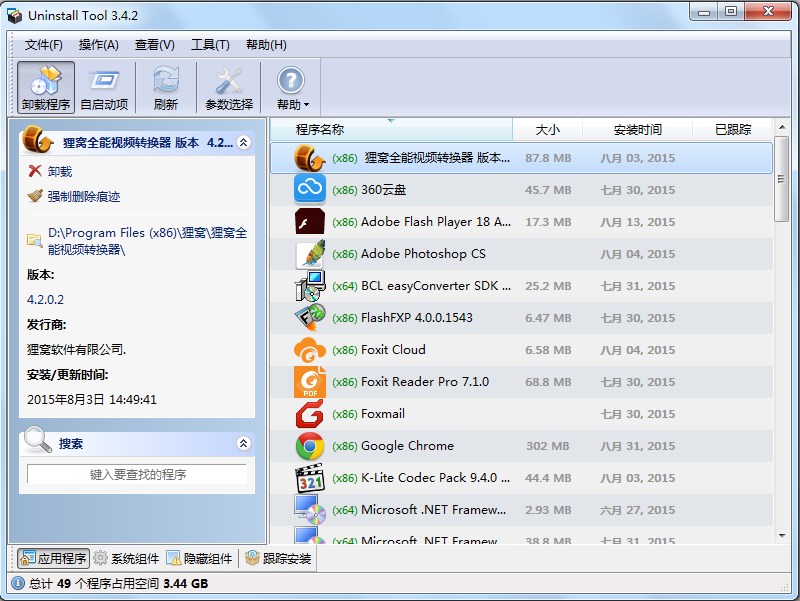Screen dimensions: 800x601
Task: Switch to 自启动项 startup items view
Action: point(104,87)
